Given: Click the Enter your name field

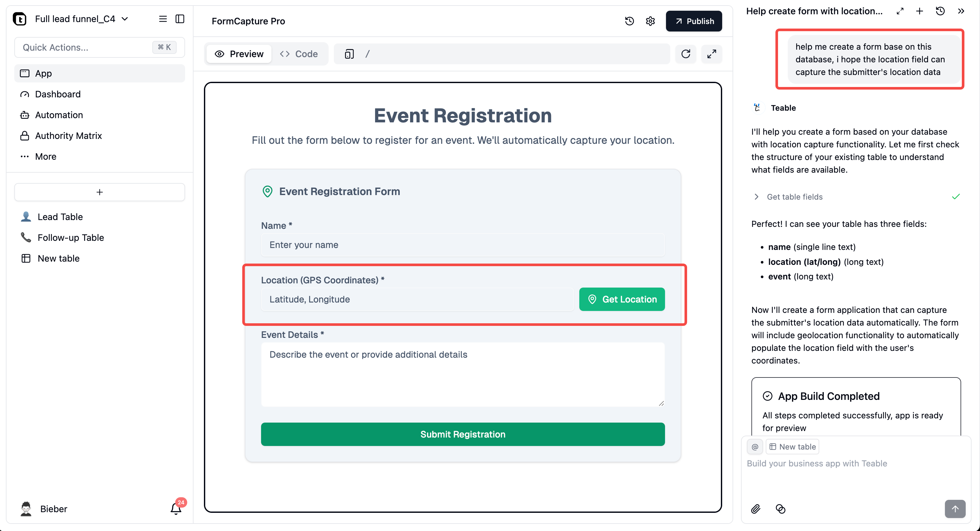Looking at the screenshot, I should 463,245.
